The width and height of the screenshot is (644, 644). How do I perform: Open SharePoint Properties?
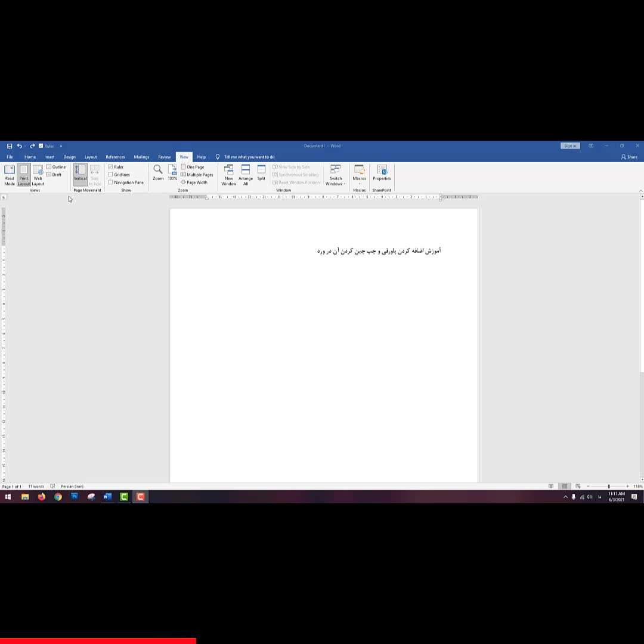pos(382,173)
